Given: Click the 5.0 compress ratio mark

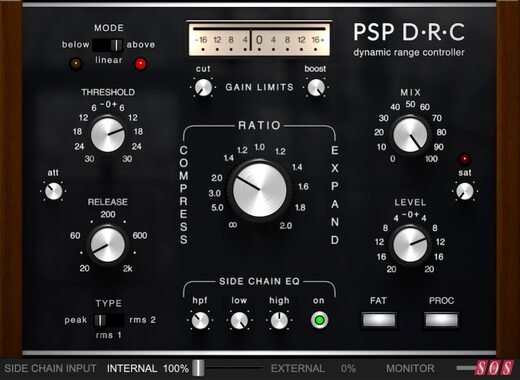Looking at the screenshot, I should [x=217, y=208].
